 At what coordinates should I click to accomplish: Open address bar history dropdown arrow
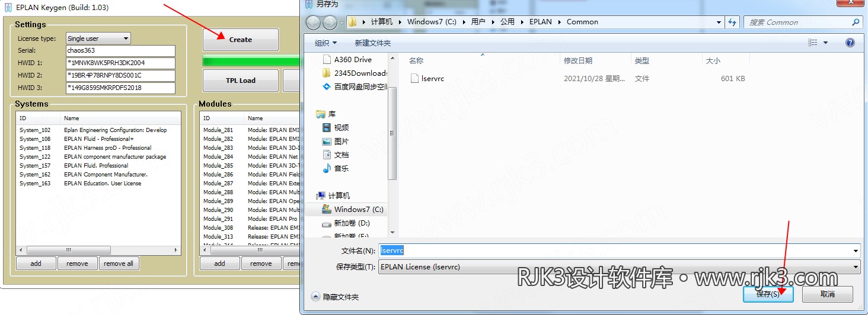[719, 22]
